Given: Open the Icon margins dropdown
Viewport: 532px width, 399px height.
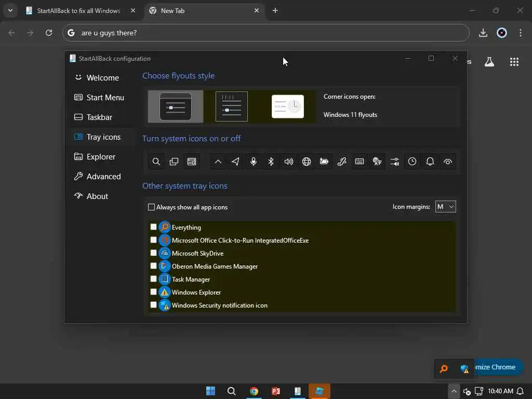Looking at the screenshot, I should [x=445, y=207].
